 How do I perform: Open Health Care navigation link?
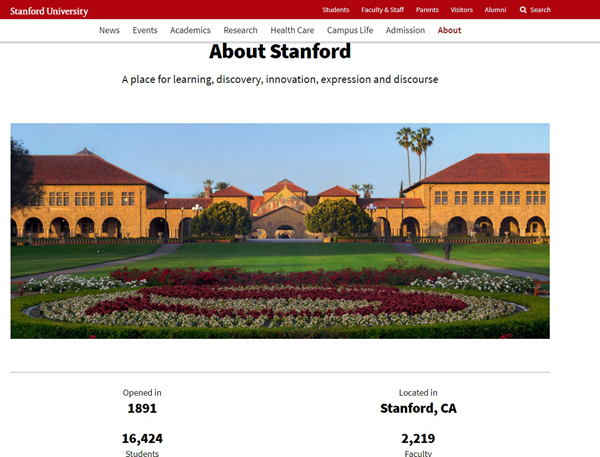pyautogui.click(x=292, y=30)
